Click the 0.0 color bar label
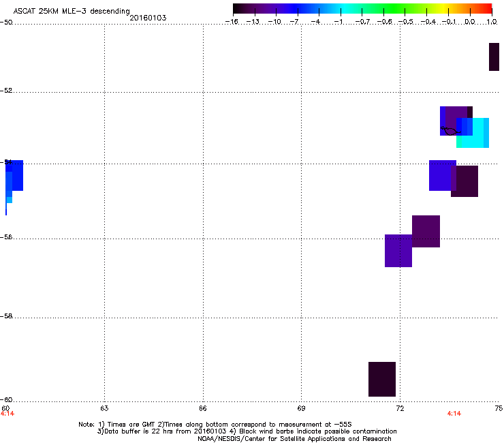Viewport: 504px width, 443px height. 470,22
